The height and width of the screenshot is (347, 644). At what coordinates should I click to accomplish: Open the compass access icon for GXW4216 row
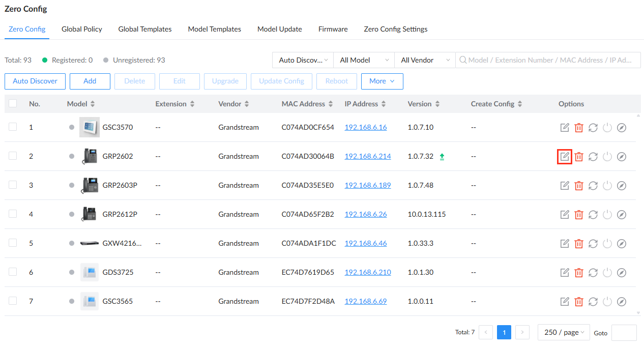pyautogui.click(x=621, y=243)
